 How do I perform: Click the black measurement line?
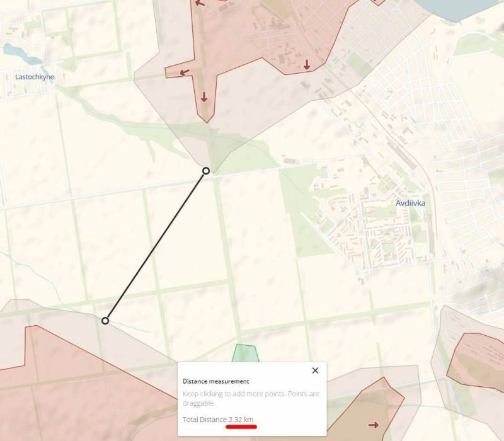tap(156, 246)
